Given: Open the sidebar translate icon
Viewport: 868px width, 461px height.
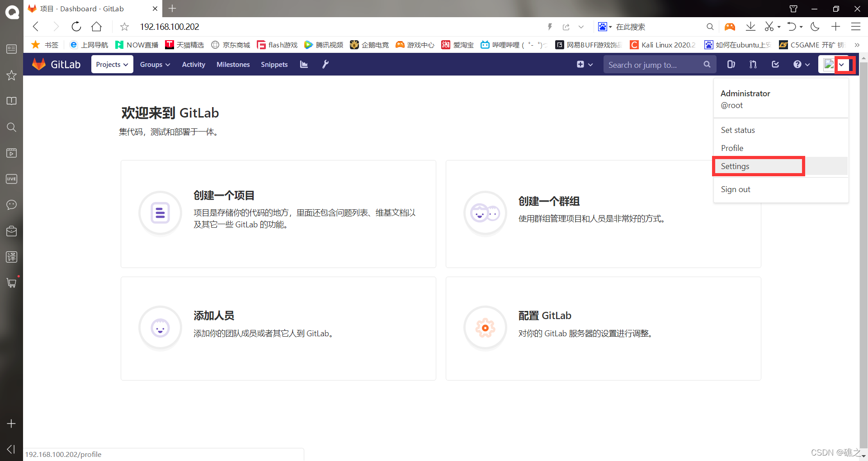Looking at the screenshot, I should tap(11, 257).
